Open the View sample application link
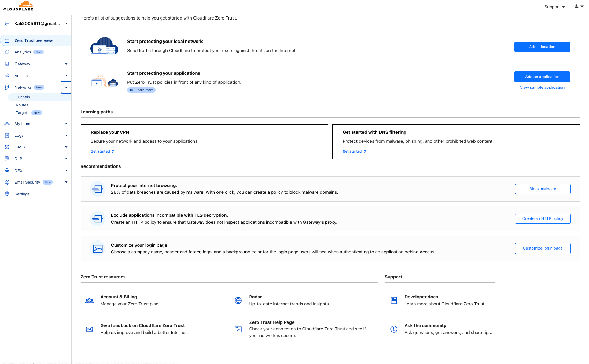The width and height of the screenshot is (589, 364). [x=542, y=87]
